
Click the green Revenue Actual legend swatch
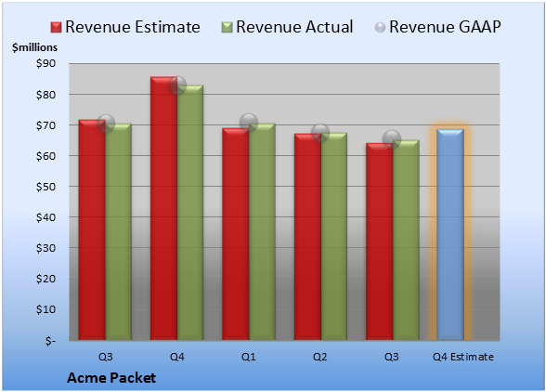(x=227, y=28)
